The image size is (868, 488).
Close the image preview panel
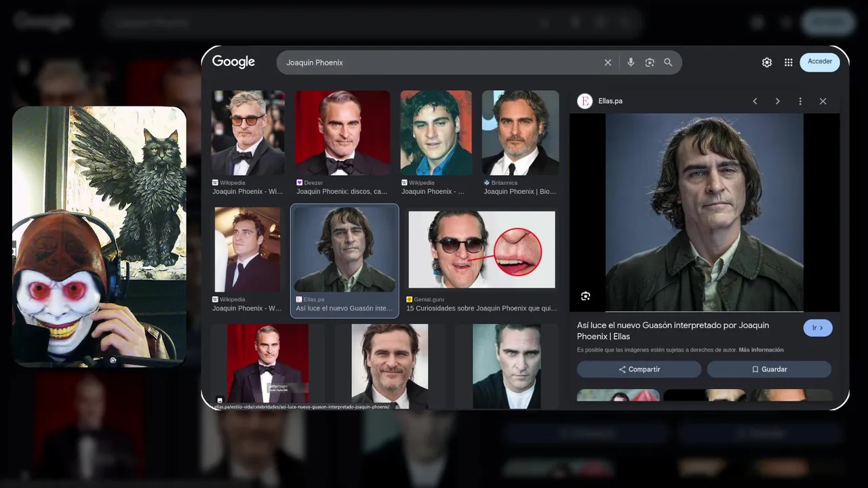click(823, 101)
